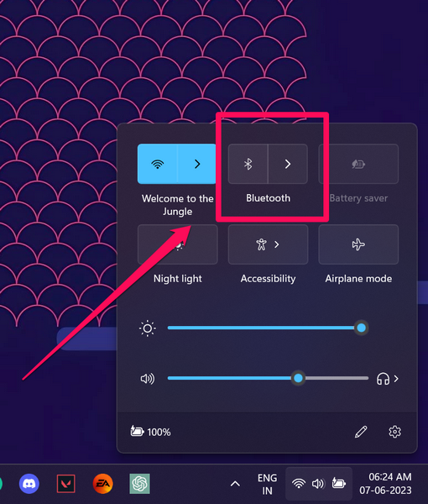Click the ENG IN language indicator
Screen dimensions: 428x504
tap(267, 484)
